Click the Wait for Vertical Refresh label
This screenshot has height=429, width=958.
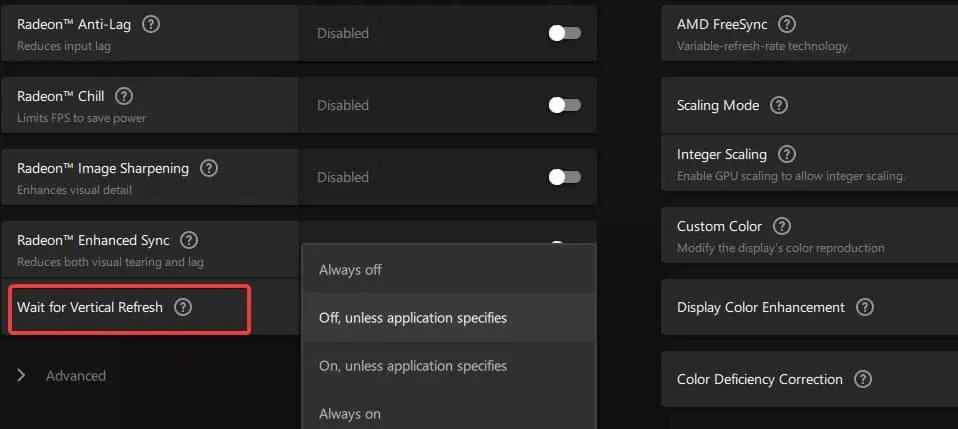tap(90, 307)
